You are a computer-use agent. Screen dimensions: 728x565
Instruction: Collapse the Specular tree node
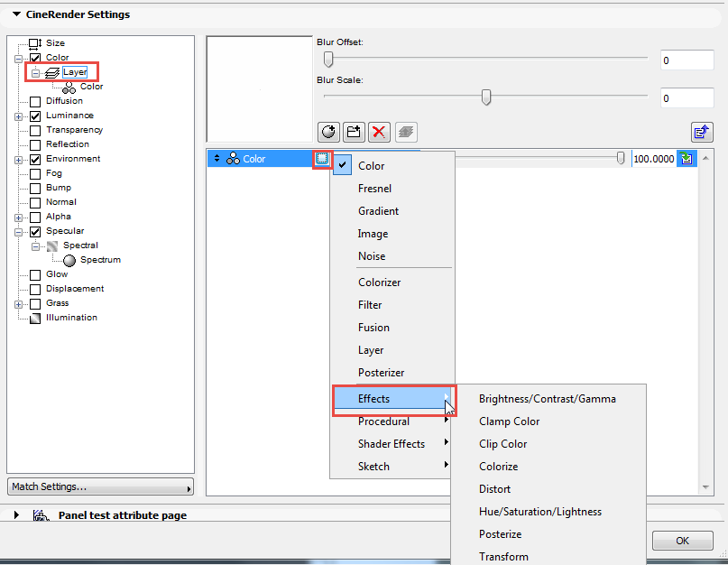pos(18,232)
